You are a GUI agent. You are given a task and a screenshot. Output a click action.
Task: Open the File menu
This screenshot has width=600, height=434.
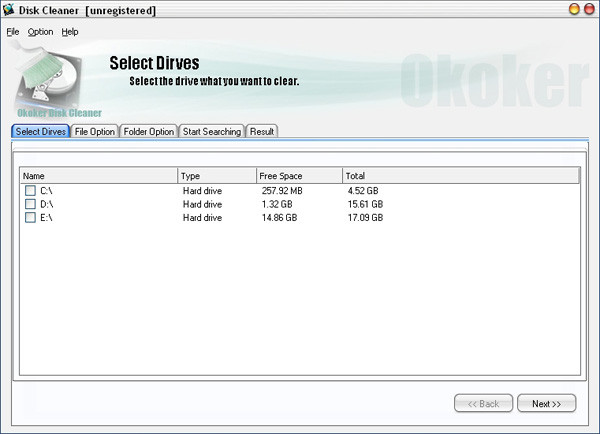(x=13, y=32)
